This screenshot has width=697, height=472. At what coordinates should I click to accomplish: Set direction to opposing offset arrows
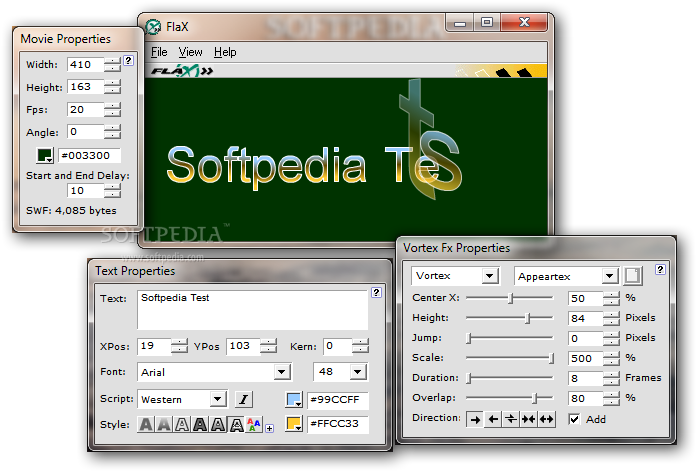511,419
